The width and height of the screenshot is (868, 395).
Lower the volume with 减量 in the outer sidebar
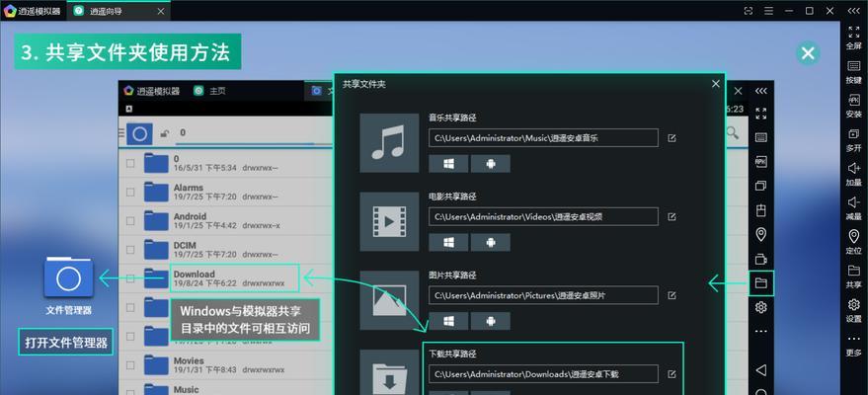pos(853,208)
